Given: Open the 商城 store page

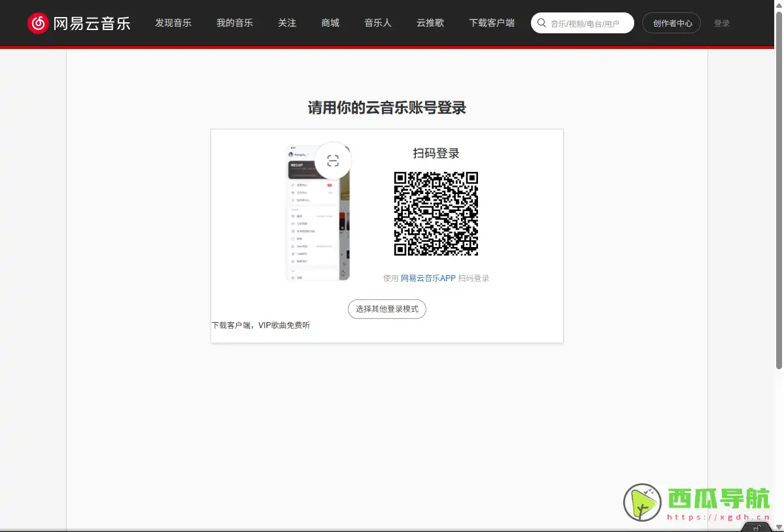Looking at the screenshot, I should [330, 23].
